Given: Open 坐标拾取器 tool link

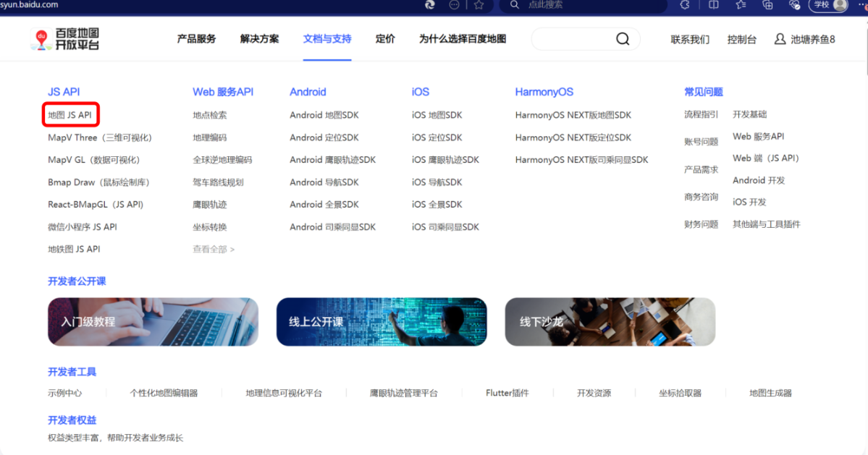Looking at the screenshot, I should pos(681,393).
